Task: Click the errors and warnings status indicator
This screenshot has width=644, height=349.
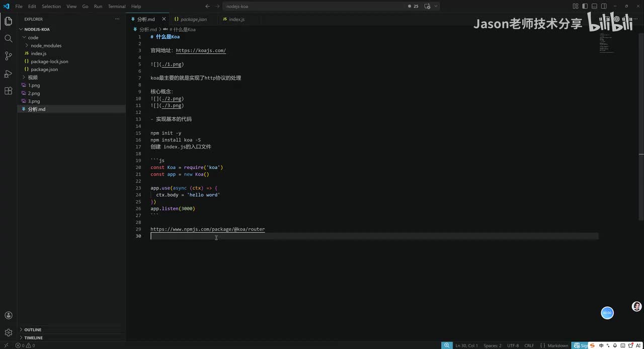Action: coord(25,345)
